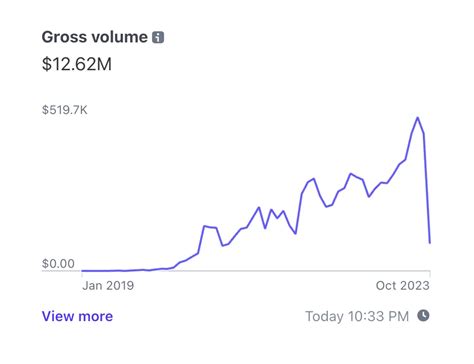Click the mid-chart sharp dip before big rise
Screen dimensions: 474x364
(x=295, y=233)
